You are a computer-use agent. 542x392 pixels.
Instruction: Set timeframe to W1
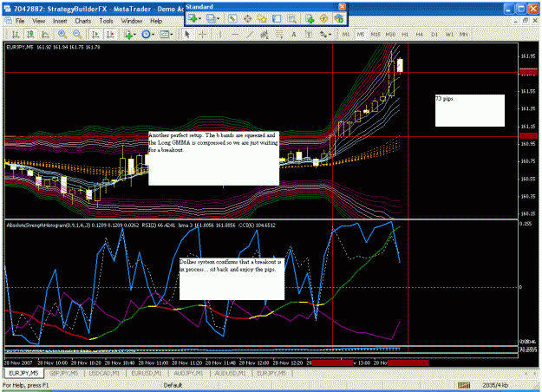tap(449, 34)
